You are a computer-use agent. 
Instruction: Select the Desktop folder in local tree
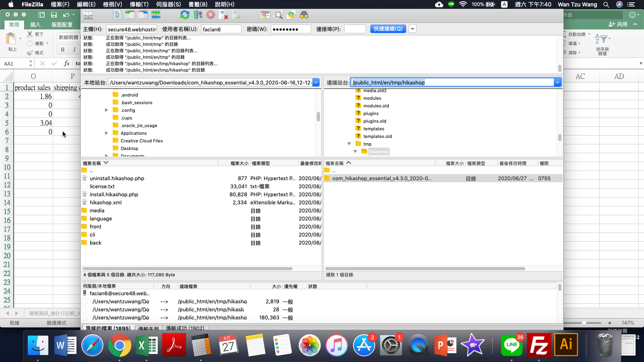coord(129,148)
